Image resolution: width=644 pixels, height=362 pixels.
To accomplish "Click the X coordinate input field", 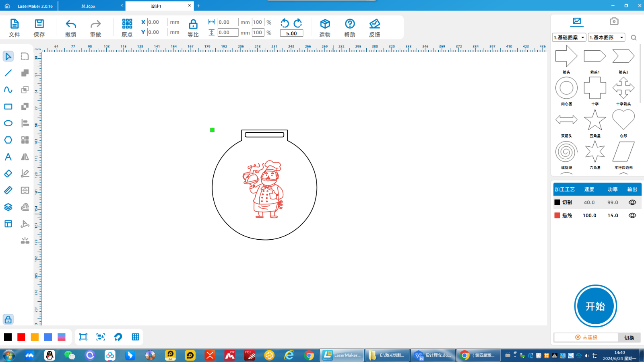I will click(157, 22).
